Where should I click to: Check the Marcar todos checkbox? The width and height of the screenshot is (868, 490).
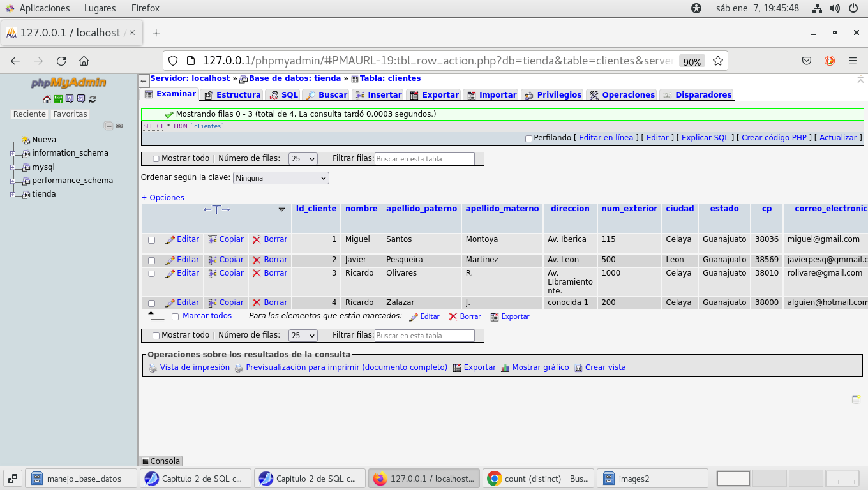[176, 316]
